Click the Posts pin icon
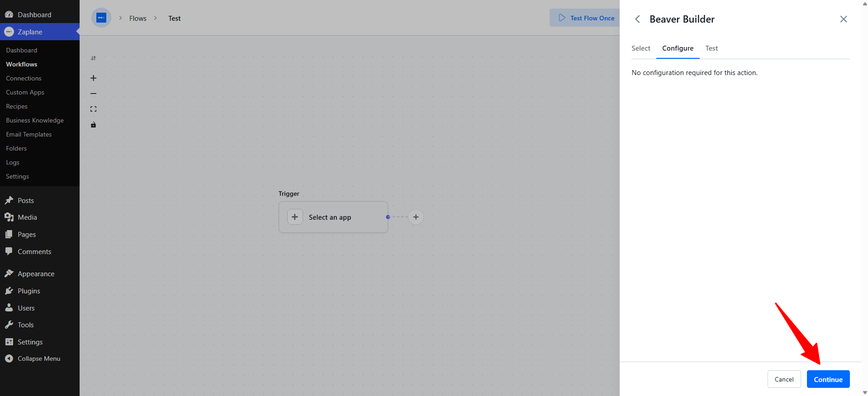 9,200
